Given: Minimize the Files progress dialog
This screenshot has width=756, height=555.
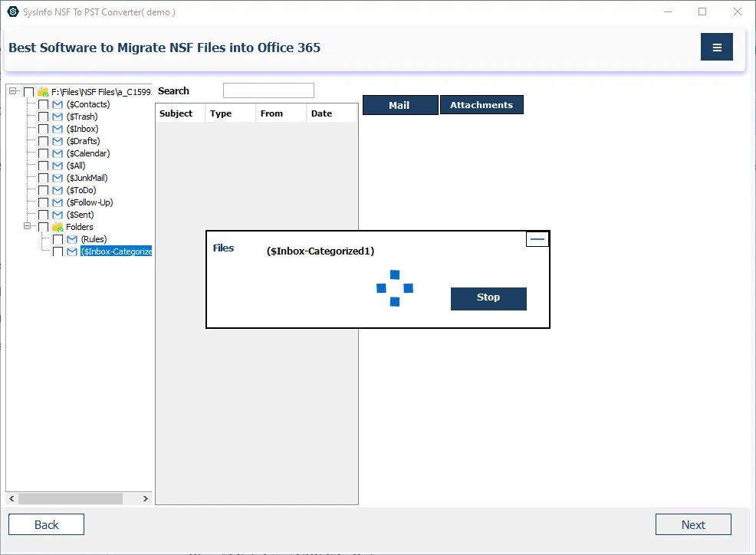Looking at the screenshot, I should [x=537, y=239].
